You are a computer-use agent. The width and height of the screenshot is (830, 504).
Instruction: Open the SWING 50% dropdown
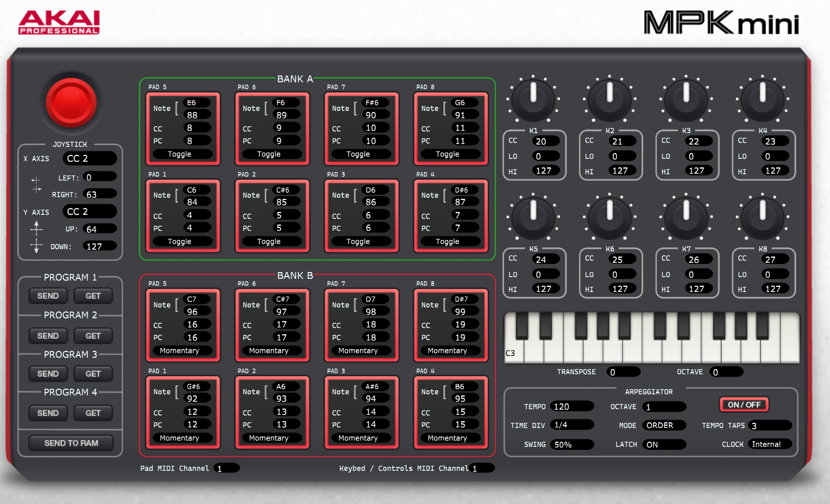click(x=572, y=445)
